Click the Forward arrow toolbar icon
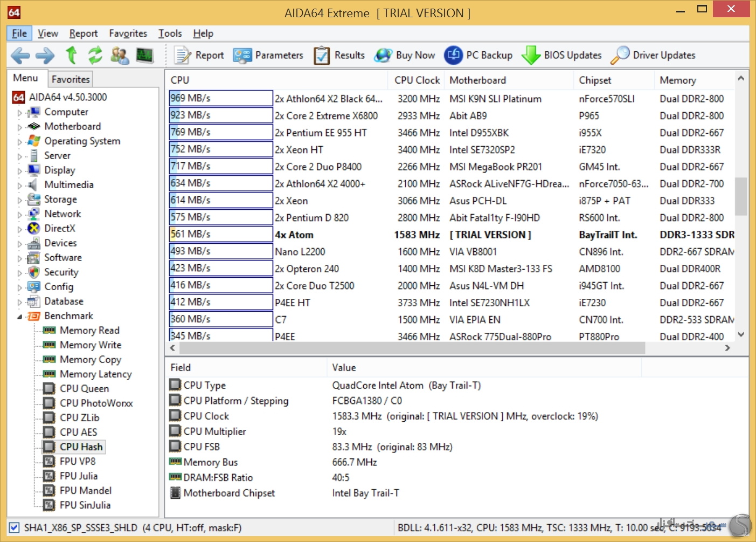756x542 pixels. pyautogui.click(x=45, y=55)
